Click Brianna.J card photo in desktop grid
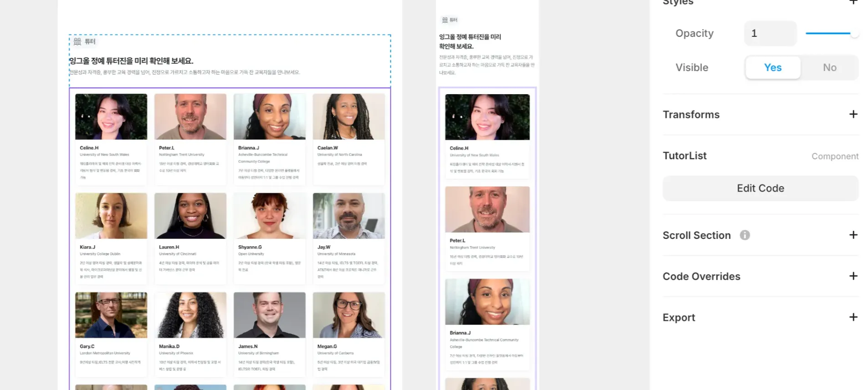The height and width of the screenshot is (390, 868). (270, 116)
